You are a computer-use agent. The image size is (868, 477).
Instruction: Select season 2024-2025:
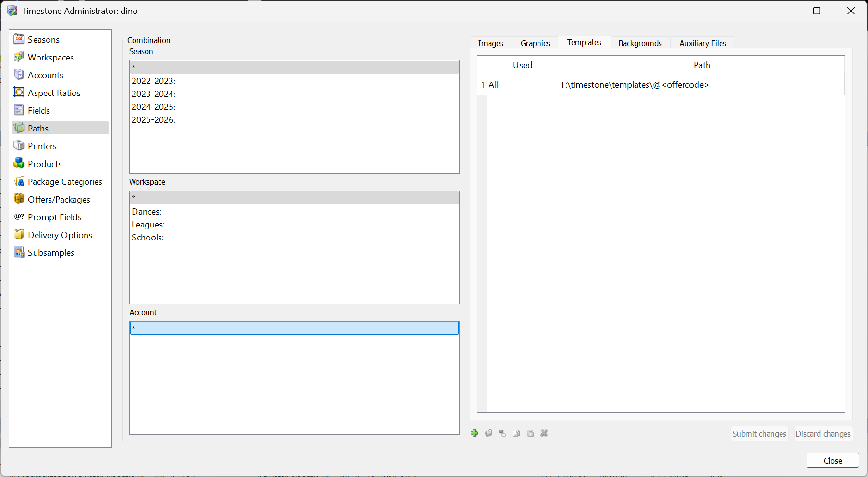294,107
